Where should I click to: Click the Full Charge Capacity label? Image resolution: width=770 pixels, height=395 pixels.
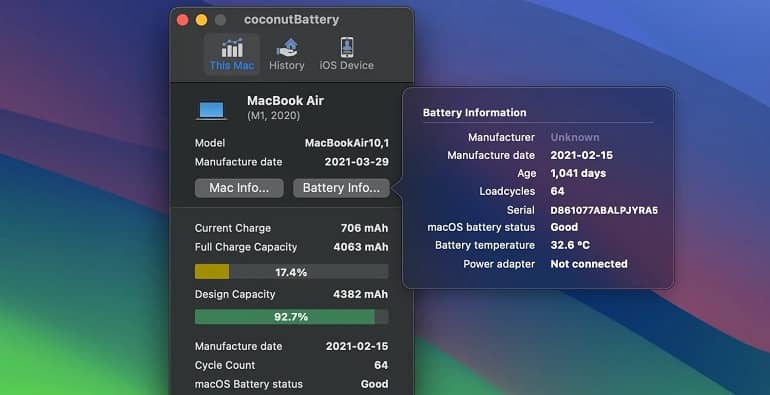click(246, 247)
